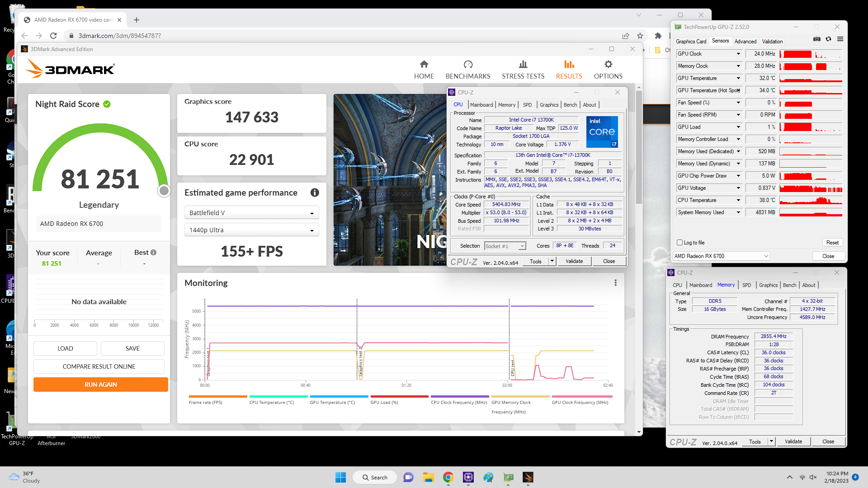Bookmark this page with the star icon
This screenshot has height=488, width=868.
pyautogui.click(x=640, y=36)
